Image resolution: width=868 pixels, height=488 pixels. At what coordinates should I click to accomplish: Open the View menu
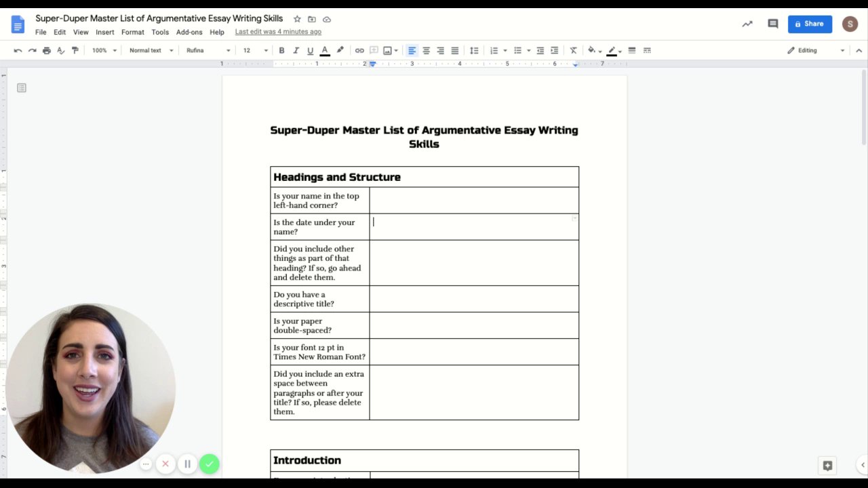[81, 32]
